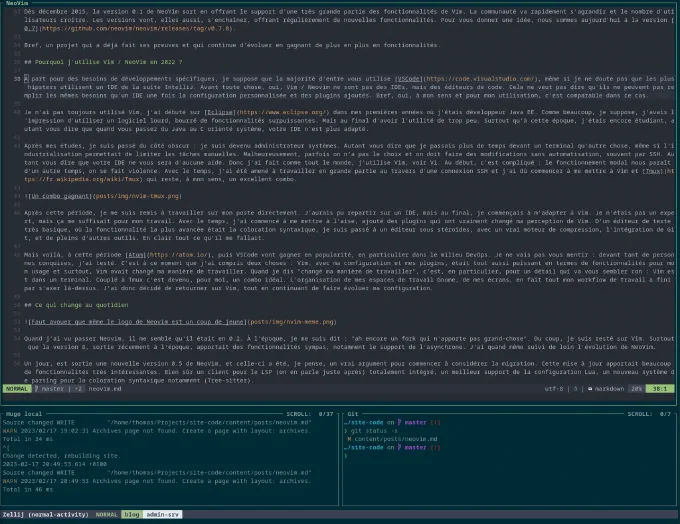Click the empty prompt at bottom of Git pane
The image size is (680, 524).
pyautogui.click(x=346, y=456)
